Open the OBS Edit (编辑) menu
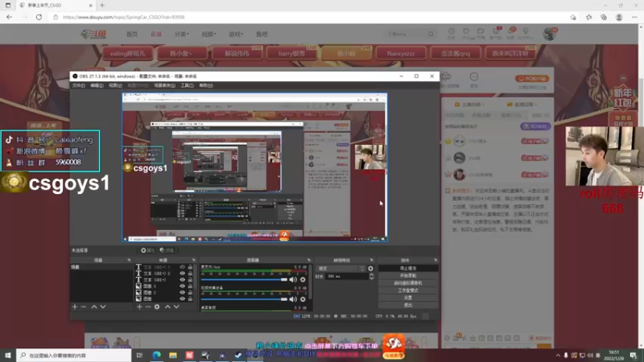This screenshot has height=362, width=644. click(97, 85)
